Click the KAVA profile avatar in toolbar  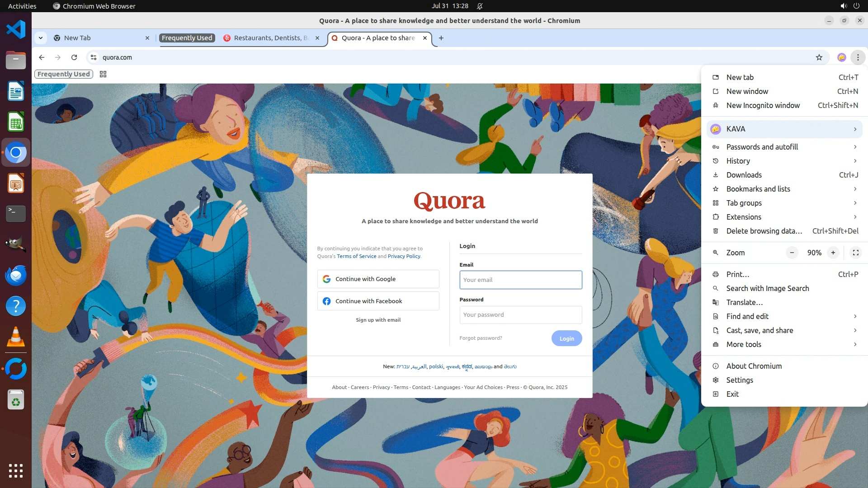pyautogui.click(x=841, y=57)
